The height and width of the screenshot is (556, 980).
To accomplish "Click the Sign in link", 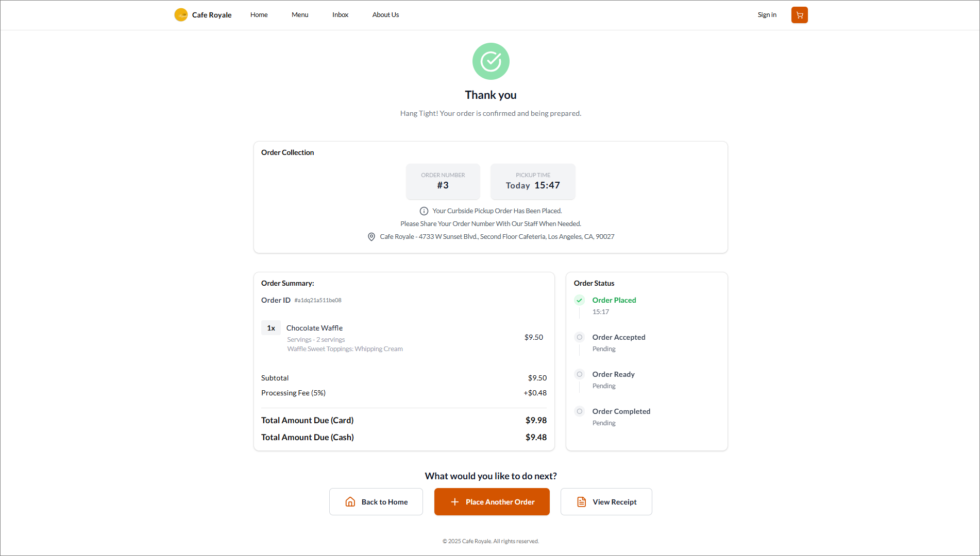I will [767, 15].
